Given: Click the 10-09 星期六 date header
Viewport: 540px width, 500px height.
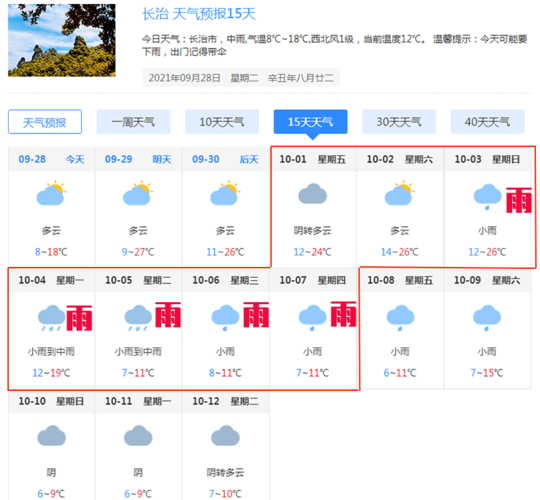Looking at the screenshot, I should pyautogui.click(x=487, y=280).
